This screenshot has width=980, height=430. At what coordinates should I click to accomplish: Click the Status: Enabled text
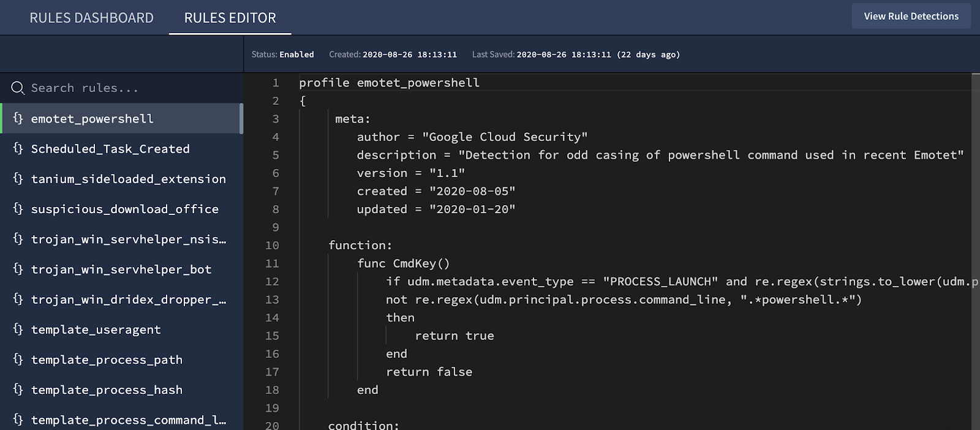(282, 55)
